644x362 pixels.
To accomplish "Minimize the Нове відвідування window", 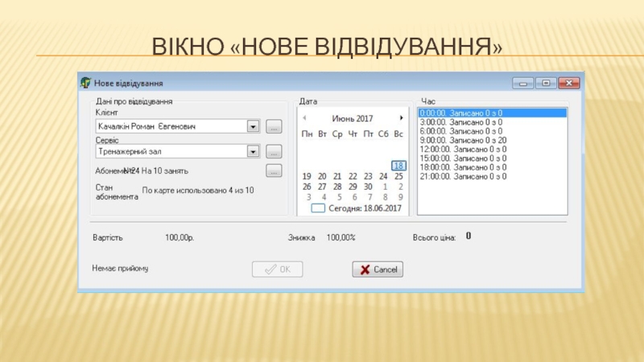I will (x=525, y=82).
